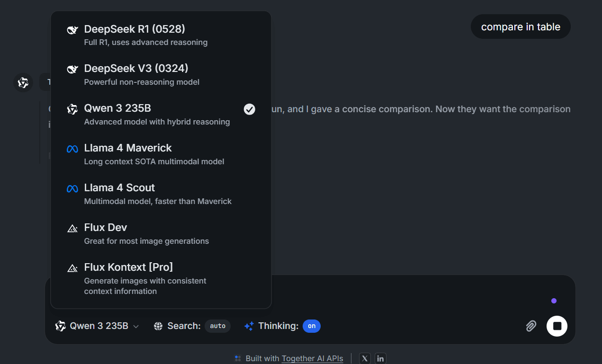
Task: Click the DeepSeek whale icon beside R1
Action: pos(72,30)
